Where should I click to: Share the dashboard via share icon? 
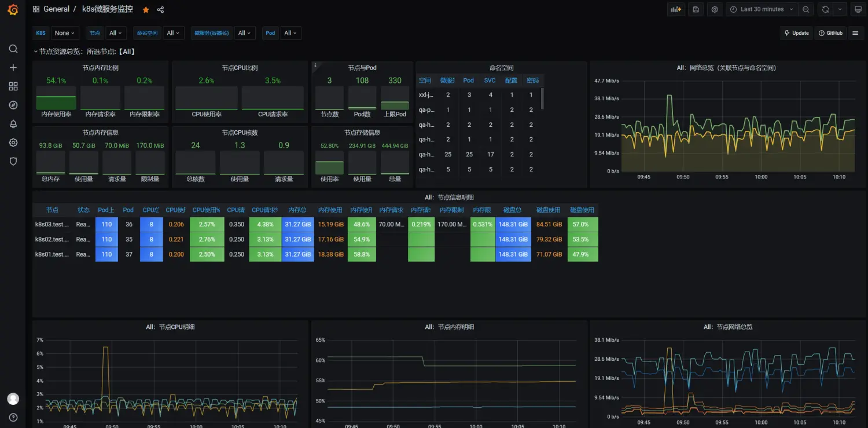click(160, 10)
